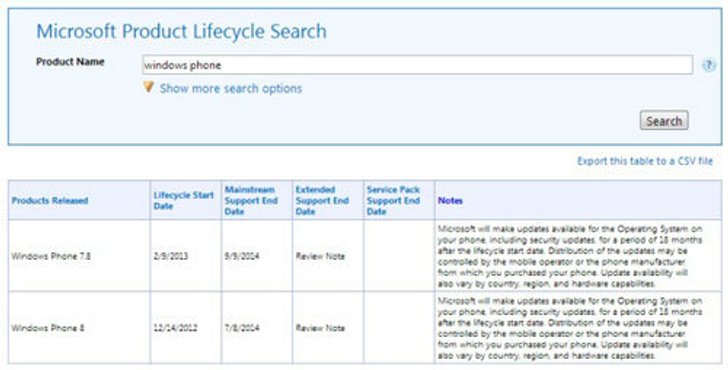Click the orange triangle search options icon
The height and width of the screenshot is (370, 728).
[148, 87]
